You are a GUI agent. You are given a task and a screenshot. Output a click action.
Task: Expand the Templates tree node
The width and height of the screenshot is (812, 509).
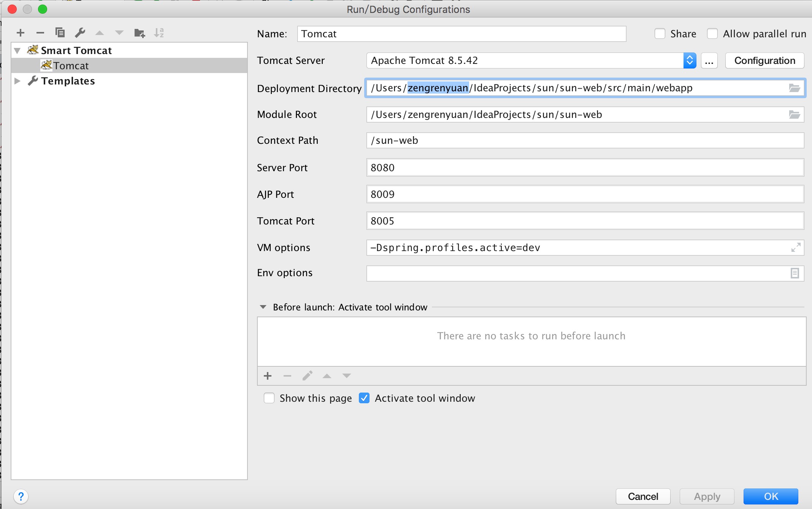pos(17,81)
